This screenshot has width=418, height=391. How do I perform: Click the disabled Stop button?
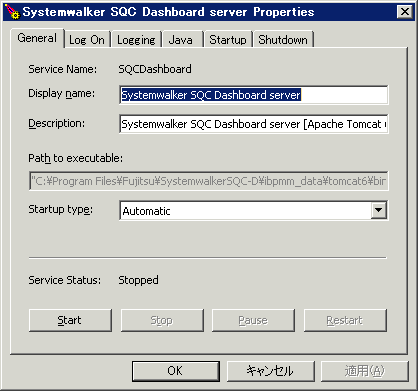[x=162, y=320]
